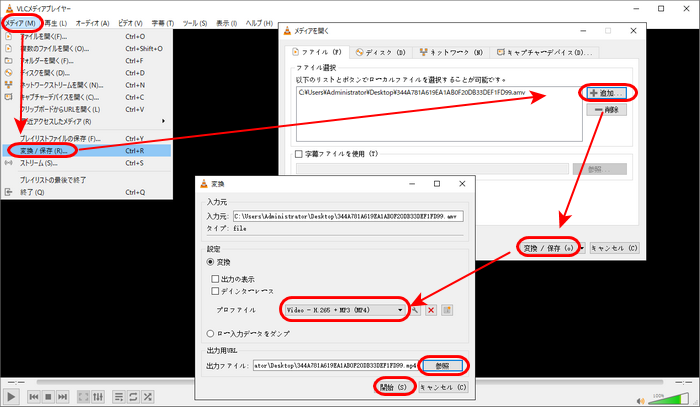
Task: Choose 複数のファイルを開く menu entry
Action: coord(87,49)
